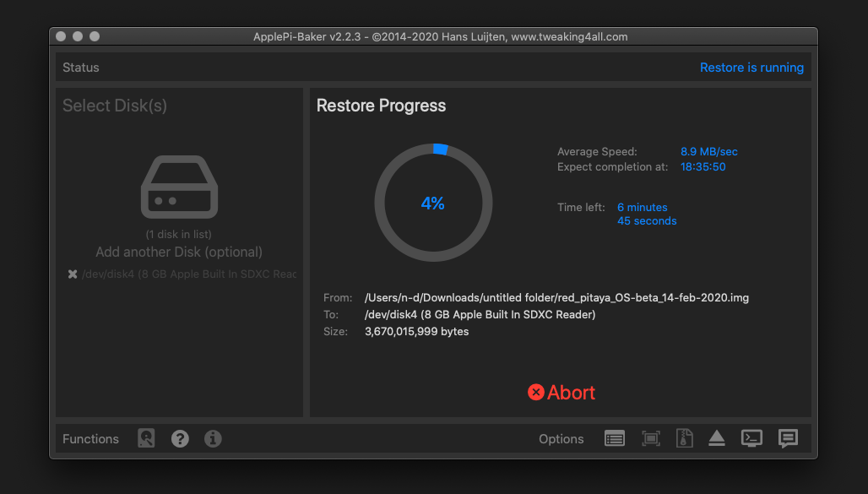The image size is (868, 494).
Task: Click the Restore Progress heading
Action: [x=381, y=106]
